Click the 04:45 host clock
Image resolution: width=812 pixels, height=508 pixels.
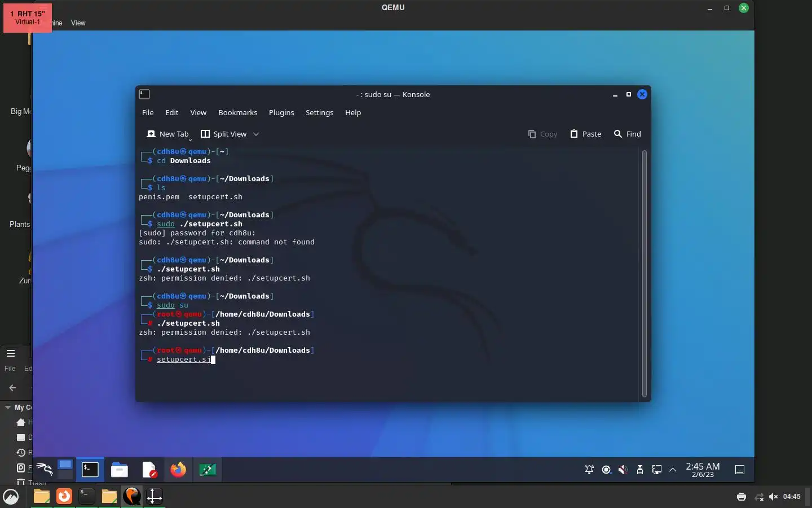(792, 497)
